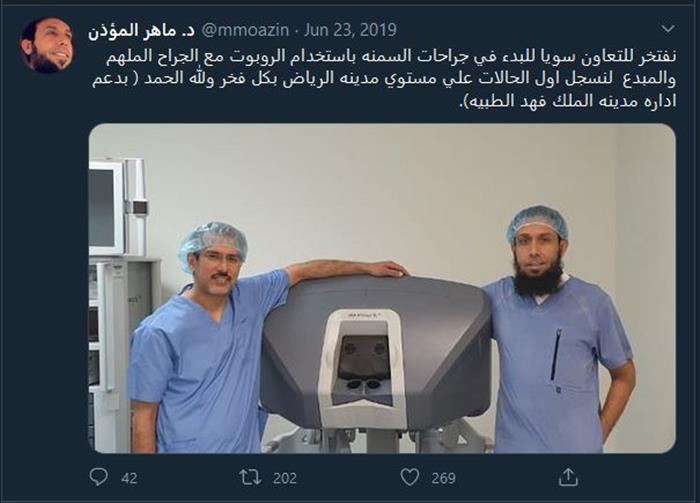Click the reply speech bubble icon
700x503 pixels.
pyautogui.click(x=98, y=477)
